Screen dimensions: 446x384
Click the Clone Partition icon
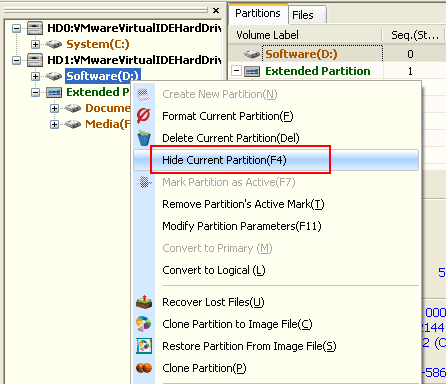(x=144, y=368)
